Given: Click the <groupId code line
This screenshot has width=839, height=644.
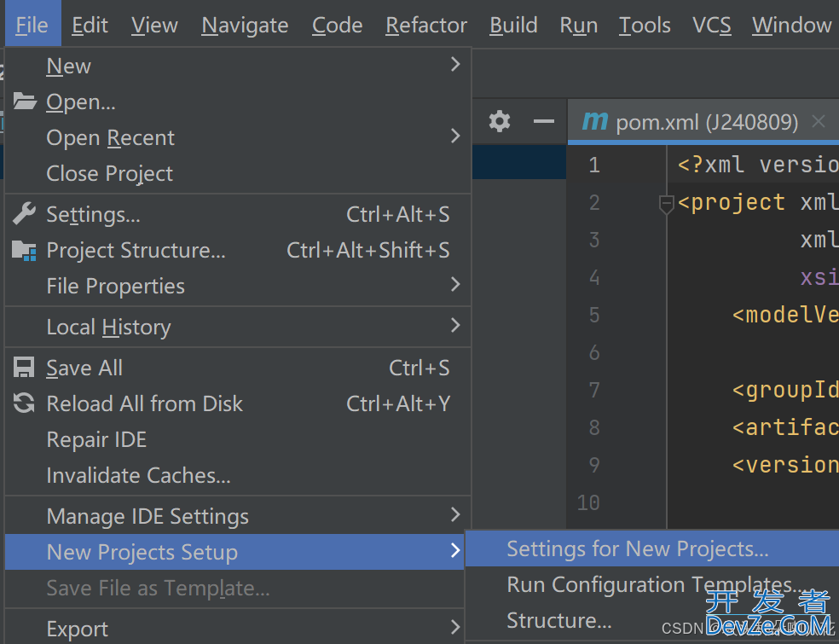Looking at the screenshot, I should point(785,390).
